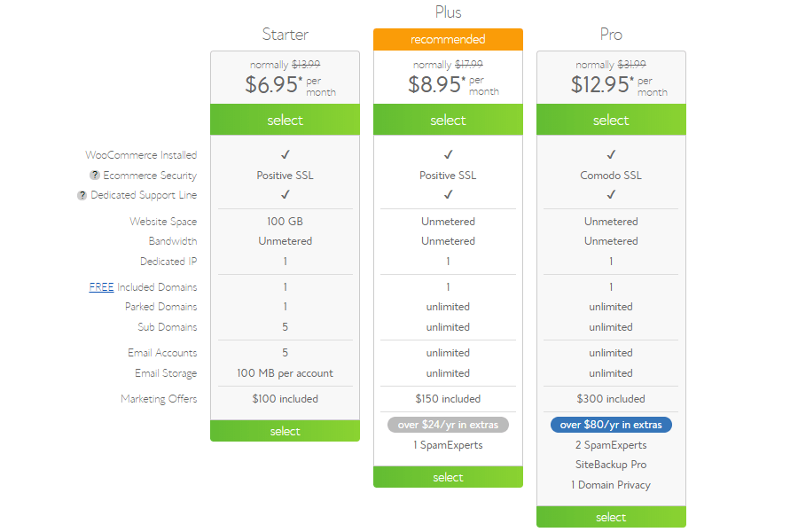Image resolution: width=798 pixels, height=532 pixels.
Task: Choose the Pro plan using bottom select button
Action: tap(611, 517)
